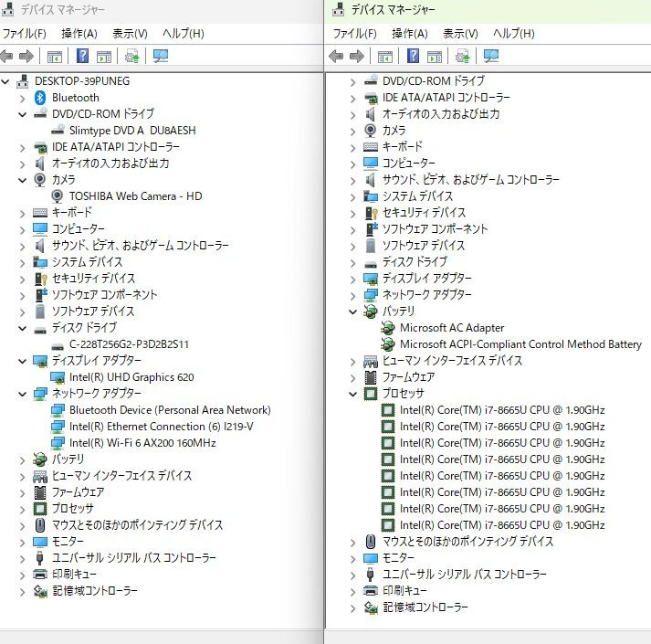
Task: Click the キーボード icon in the right window
Action: (371, 147)
